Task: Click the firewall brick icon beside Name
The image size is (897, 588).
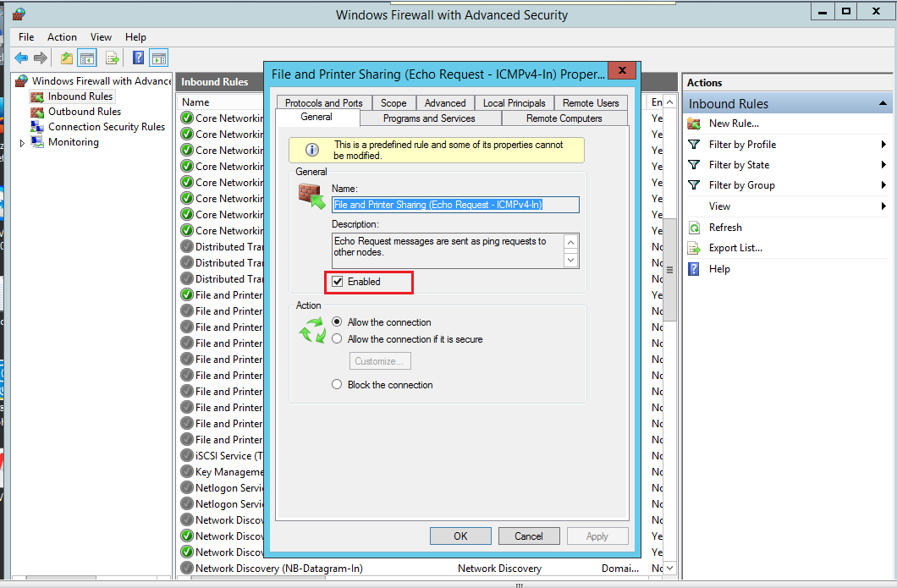Action: click(x=311, y=196)
